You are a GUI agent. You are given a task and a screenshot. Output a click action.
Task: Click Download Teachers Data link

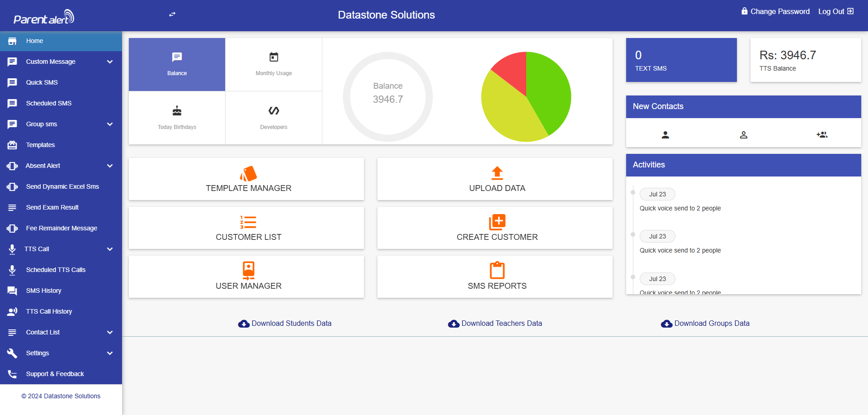[495, 324]
